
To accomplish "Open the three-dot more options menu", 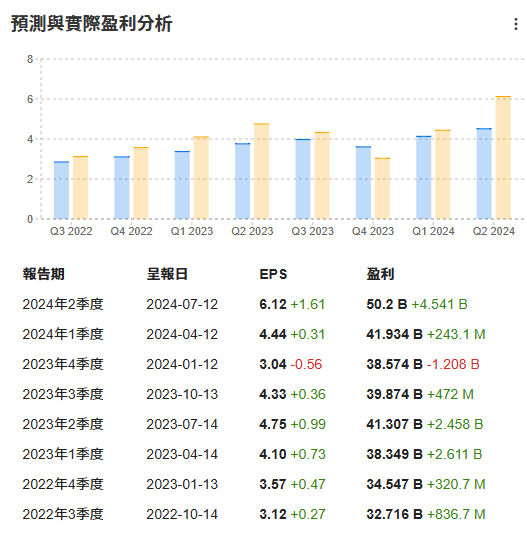I will pos(515,24).
